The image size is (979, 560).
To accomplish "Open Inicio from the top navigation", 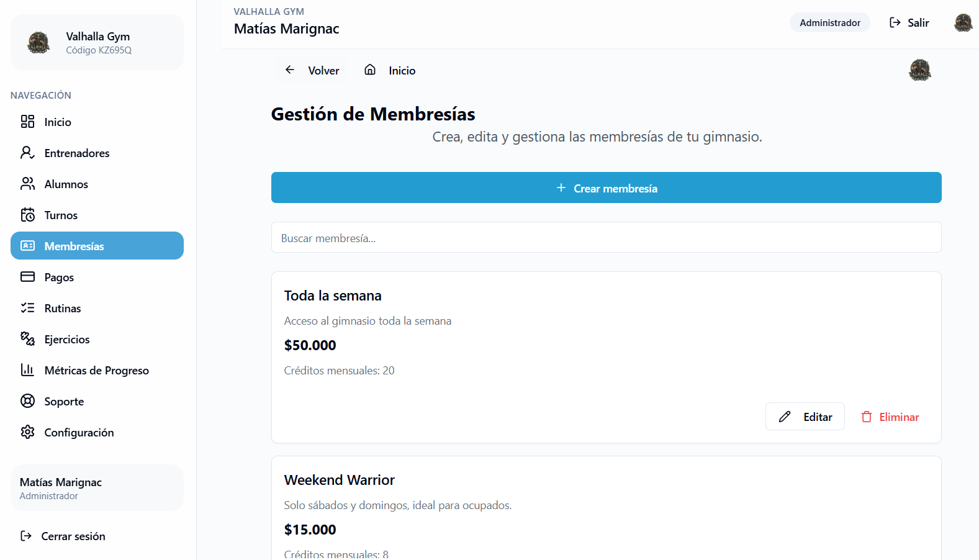I will (x=402, y=70).
